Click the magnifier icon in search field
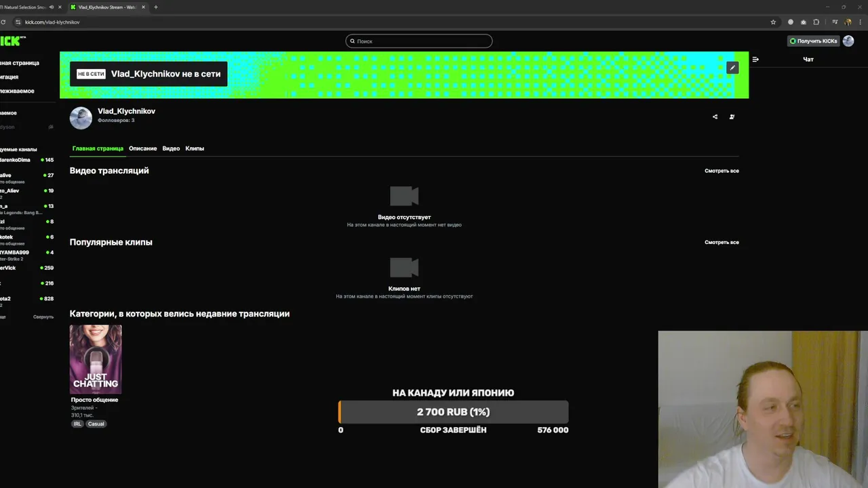Viewport: 868px width, 488px height. tap(352, 41)
